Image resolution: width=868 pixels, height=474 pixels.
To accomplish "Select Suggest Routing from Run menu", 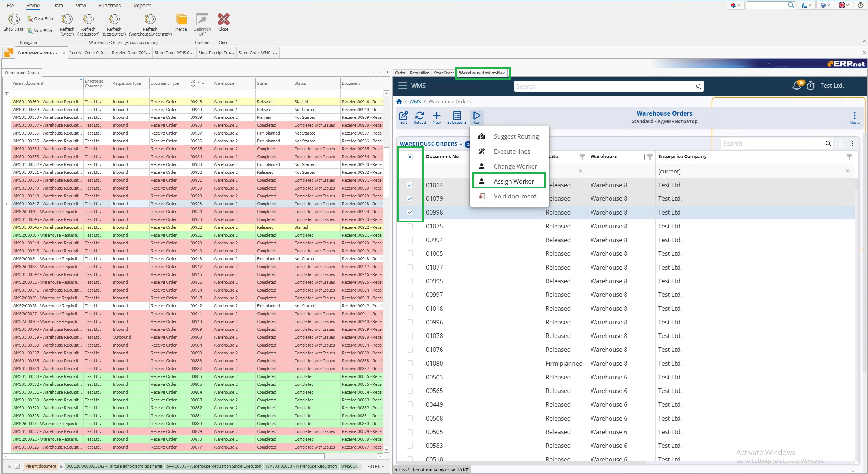I will tap(509, 136).
